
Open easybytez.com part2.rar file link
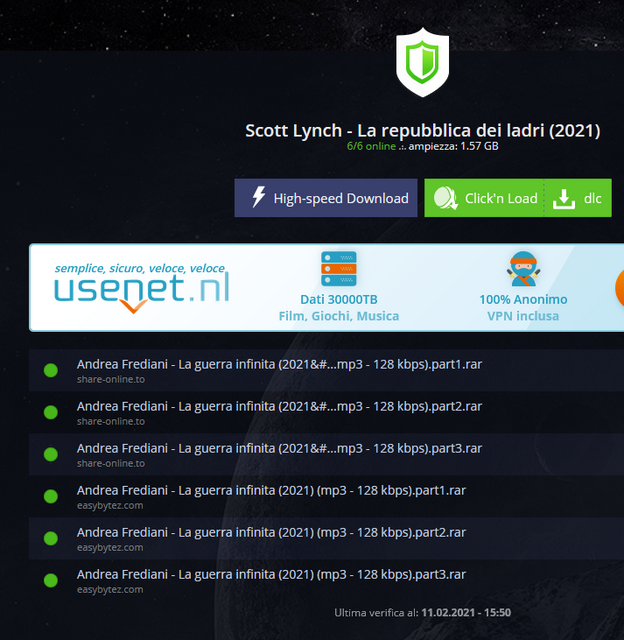coord(271,532)
